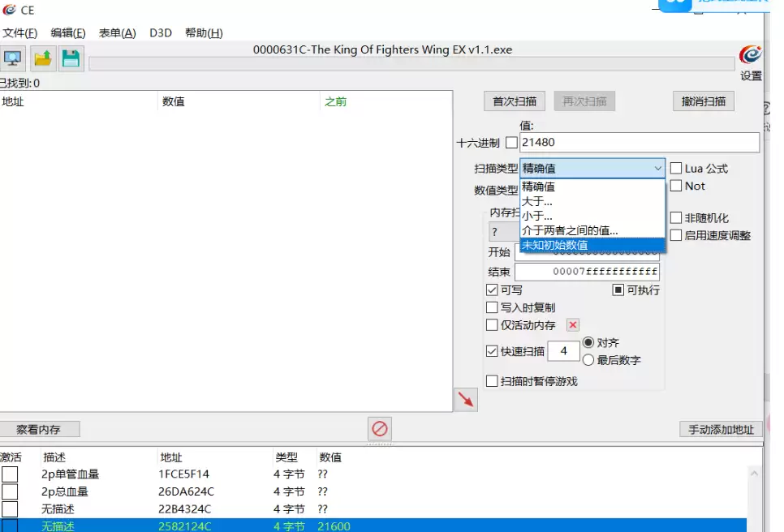The image size is (784, 532).
Task: Toggle the fast scan checkbox
Action: coord(492,351)
